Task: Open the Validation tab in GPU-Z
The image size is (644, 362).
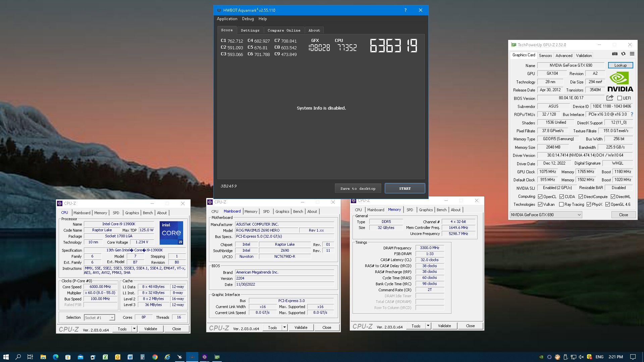Action: click(584, 56)
